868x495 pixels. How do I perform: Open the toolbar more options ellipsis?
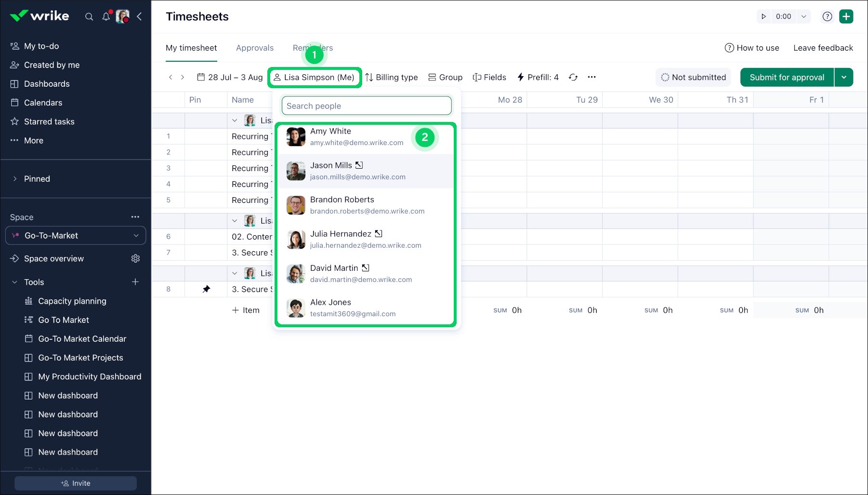592,77
